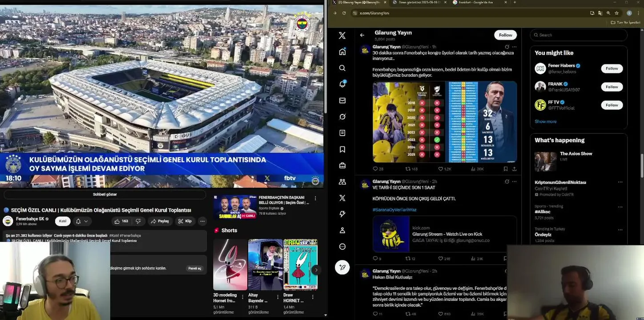Toggle the YouTube notification bell

[x=78, y=221]
